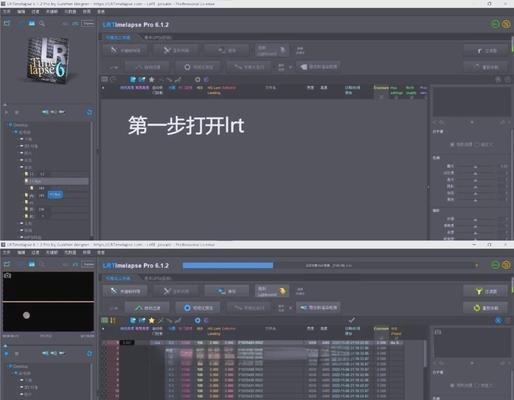Click the camera icon on lower window's preview
Screen dimensions: 514x400
7,276
